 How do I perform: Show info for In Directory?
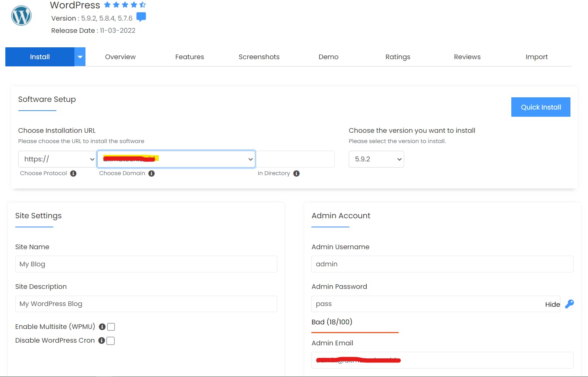tap(296, 173)
